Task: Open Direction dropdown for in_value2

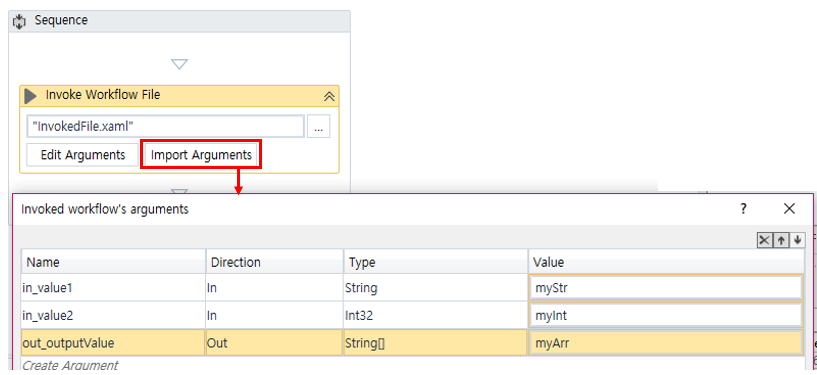Action: point(275,315)
